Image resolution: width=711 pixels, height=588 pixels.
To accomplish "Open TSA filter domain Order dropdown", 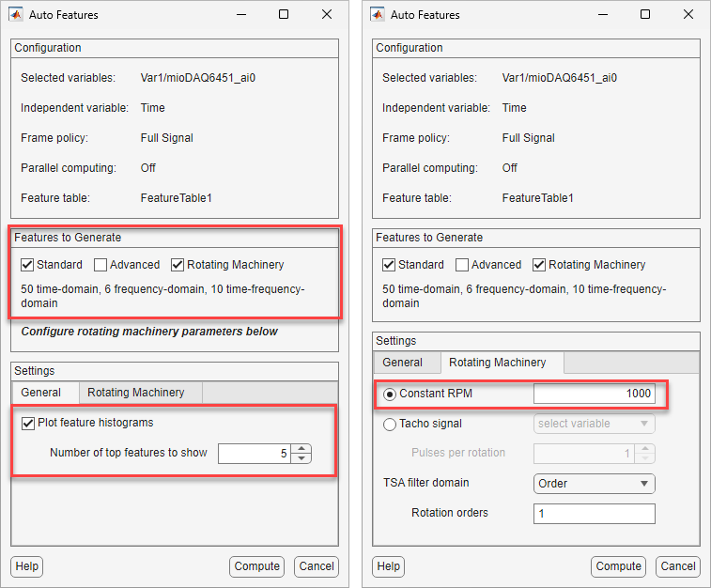I will coord(594,484).
